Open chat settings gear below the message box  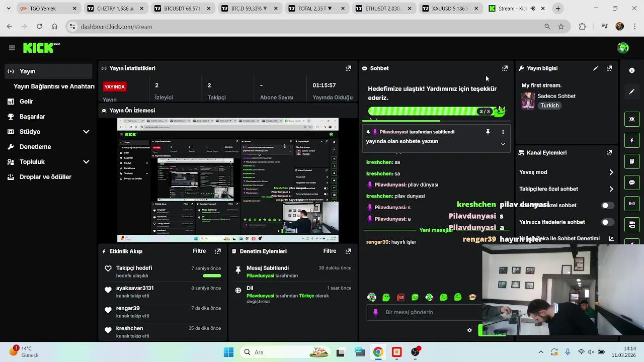pos(469,330)
